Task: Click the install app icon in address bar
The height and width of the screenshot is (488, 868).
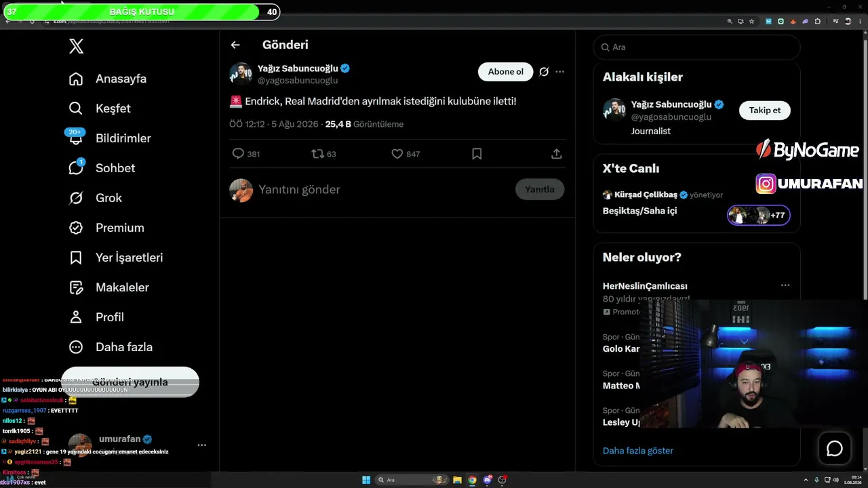Action: [x=741, y=21]
